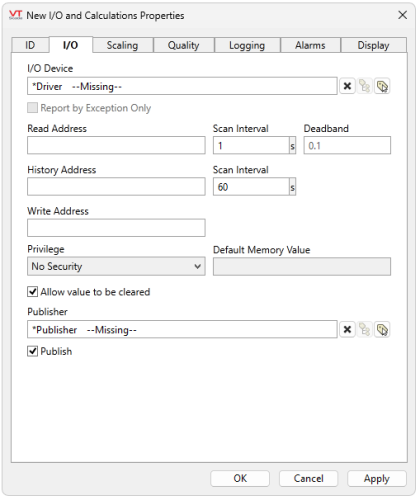Disable the Publish checkbox

32,351
